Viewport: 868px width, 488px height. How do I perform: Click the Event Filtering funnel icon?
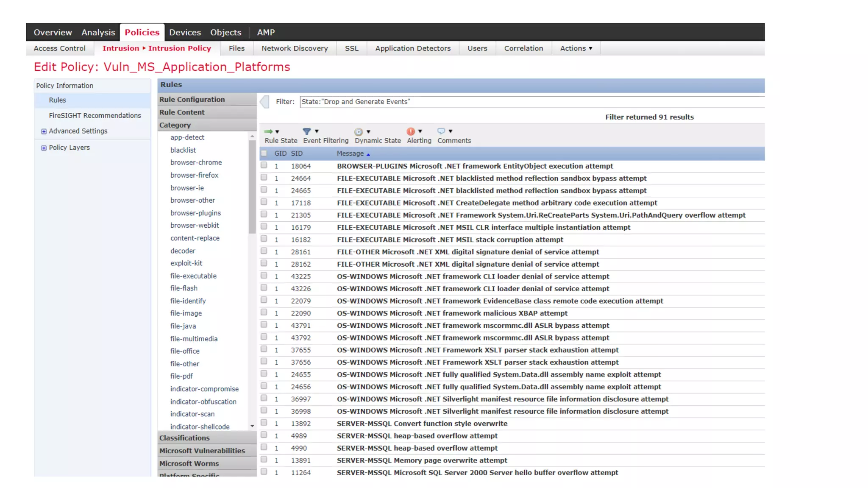point(307,131)
